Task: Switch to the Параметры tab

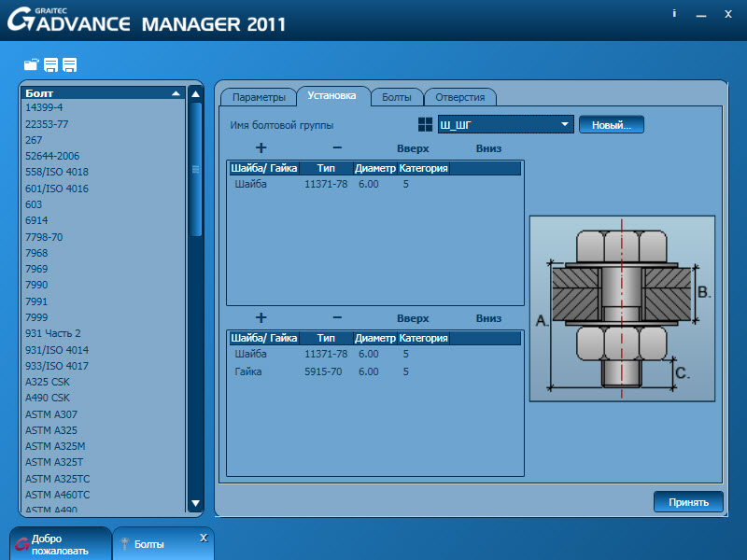Action: point(259,97)
